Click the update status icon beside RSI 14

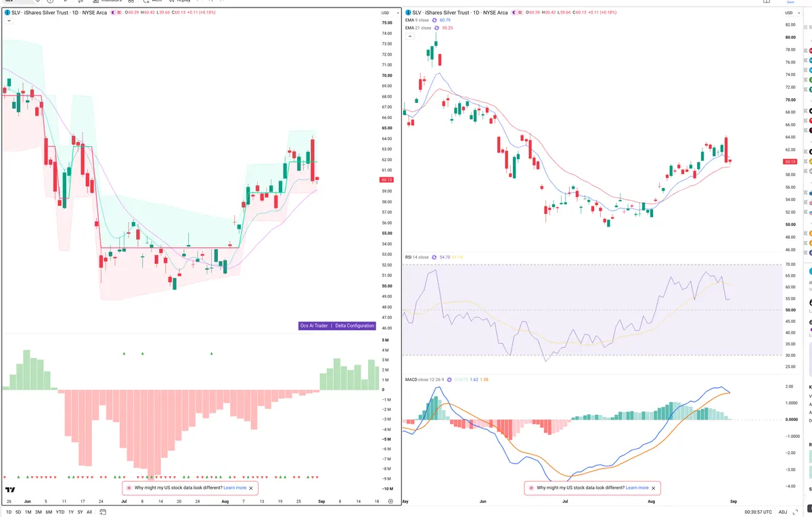click(x=435, y=257)
